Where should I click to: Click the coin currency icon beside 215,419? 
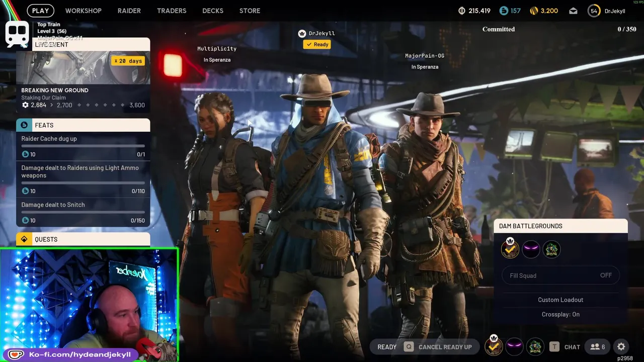click(462, 11)
